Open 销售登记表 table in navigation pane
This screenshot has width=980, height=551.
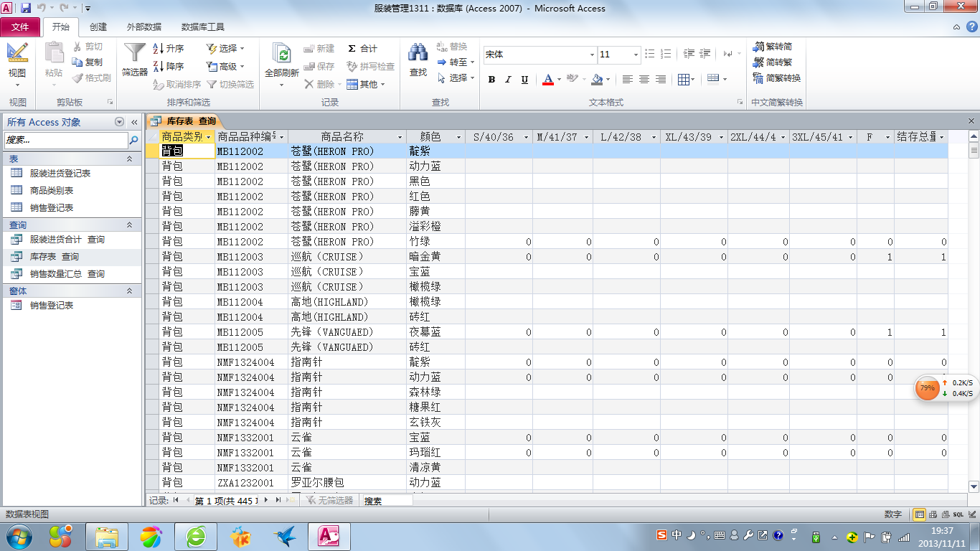pyautogui.click(x=51, y=208)
